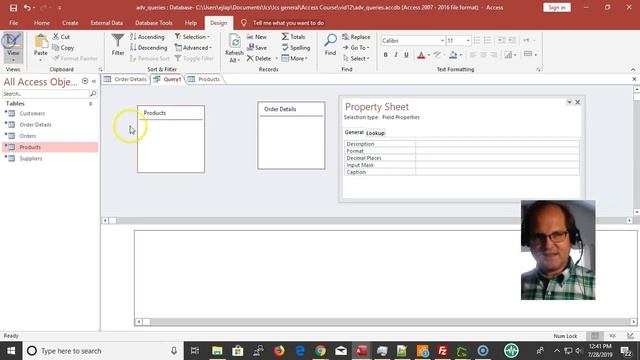
Task: Open Access from the Windows taskbar
Action: (362, 351)
